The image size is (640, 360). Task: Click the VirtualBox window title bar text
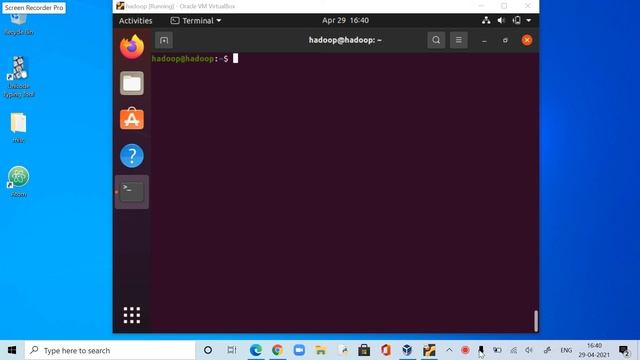pos(180,6)
